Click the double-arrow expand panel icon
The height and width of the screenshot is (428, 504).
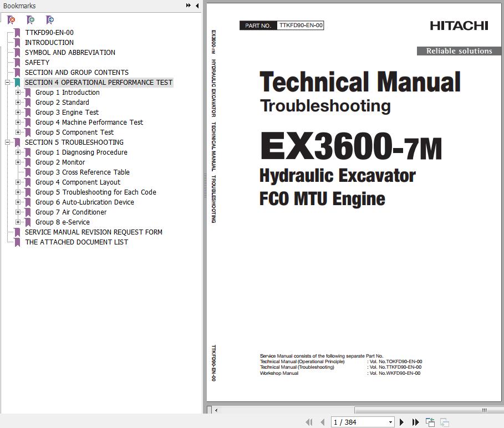(189, 6)
